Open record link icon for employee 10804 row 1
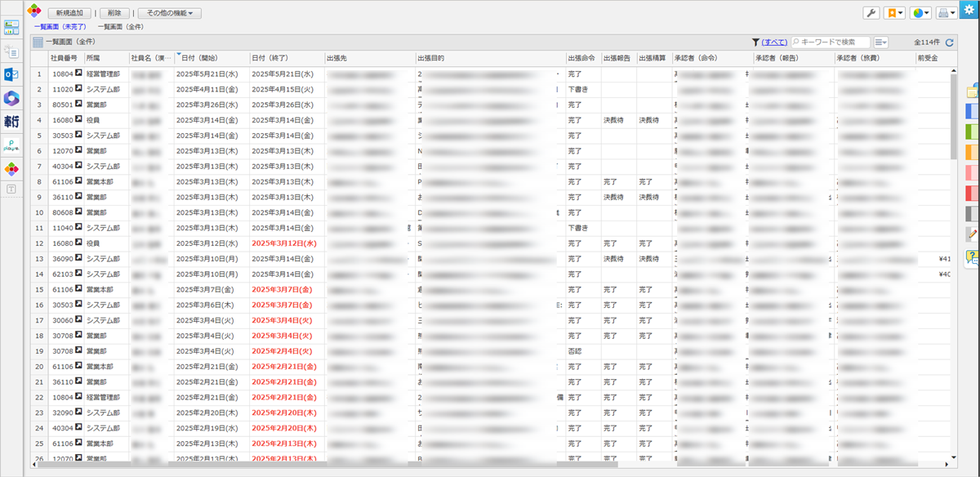Viewport: 980px width, 477px height. pyautogui.click(x=80, y=74)
